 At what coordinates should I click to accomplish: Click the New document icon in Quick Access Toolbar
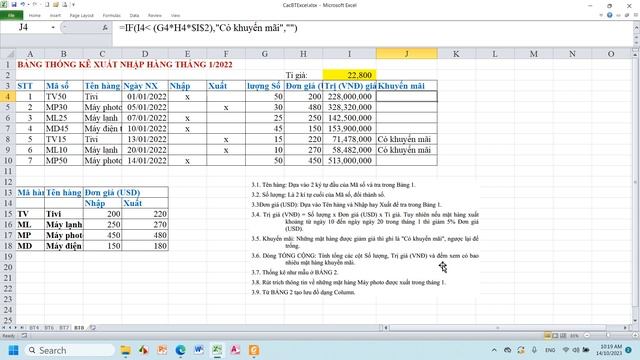(47, 4)
